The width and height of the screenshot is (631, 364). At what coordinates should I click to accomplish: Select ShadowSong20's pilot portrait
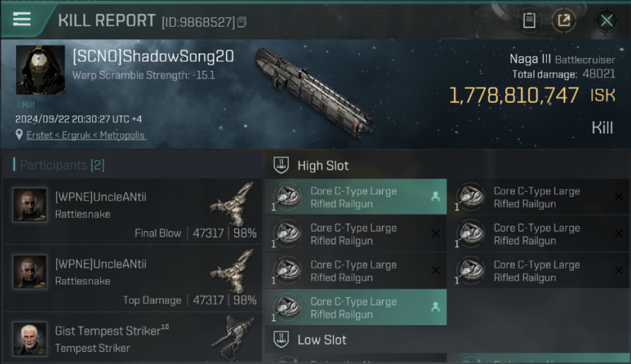pos(40,70)
